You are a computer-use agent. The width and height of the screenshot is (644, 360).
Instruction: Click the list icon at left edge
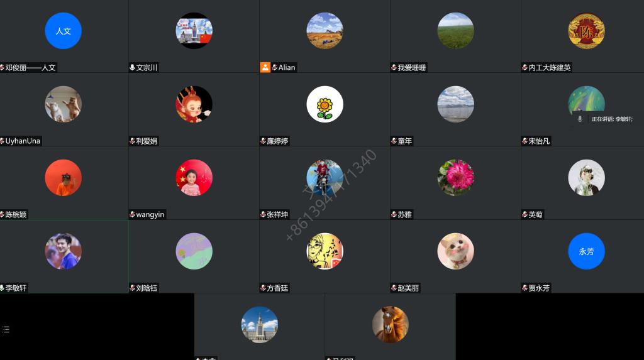(x=6, y=329)
